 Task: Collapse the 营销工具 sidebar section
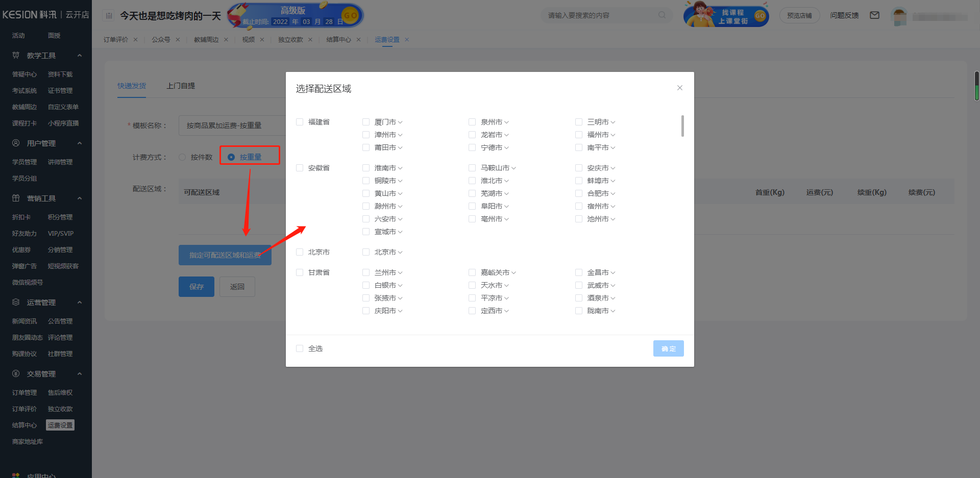(x=80, y=198)
